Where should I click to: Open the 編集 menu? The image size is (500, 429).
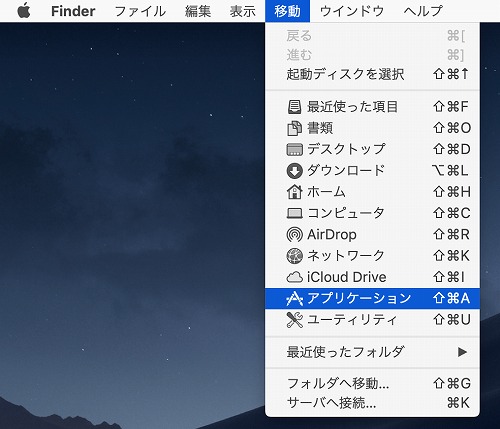[x=198, y=11]
